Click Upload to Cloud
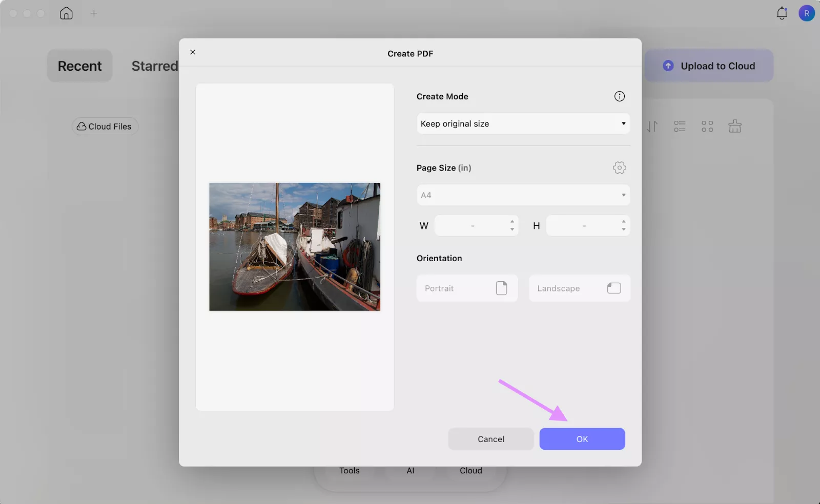820x504 pixels. point(709,66)
